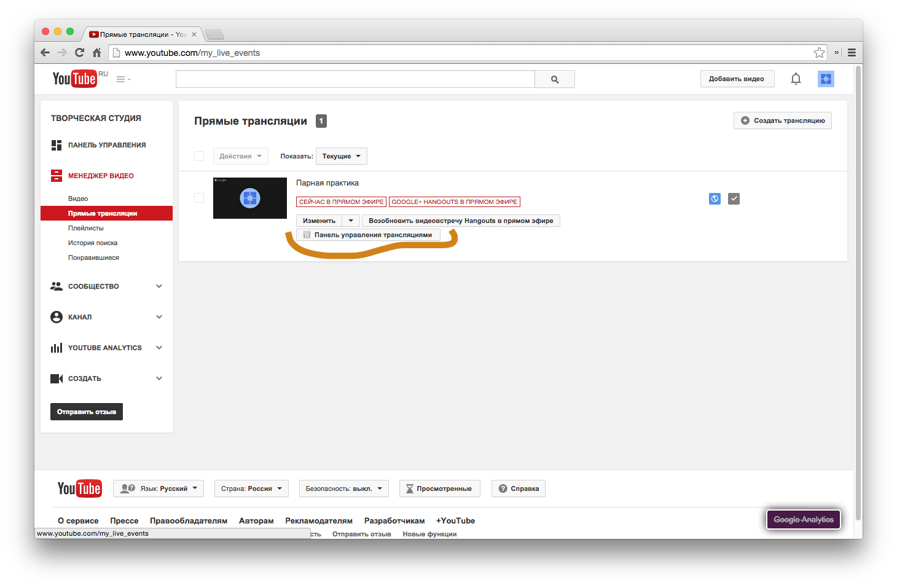Bookmark page with the star icon
Viewport: 897px width, 588px height.
(x=819, y=53)
